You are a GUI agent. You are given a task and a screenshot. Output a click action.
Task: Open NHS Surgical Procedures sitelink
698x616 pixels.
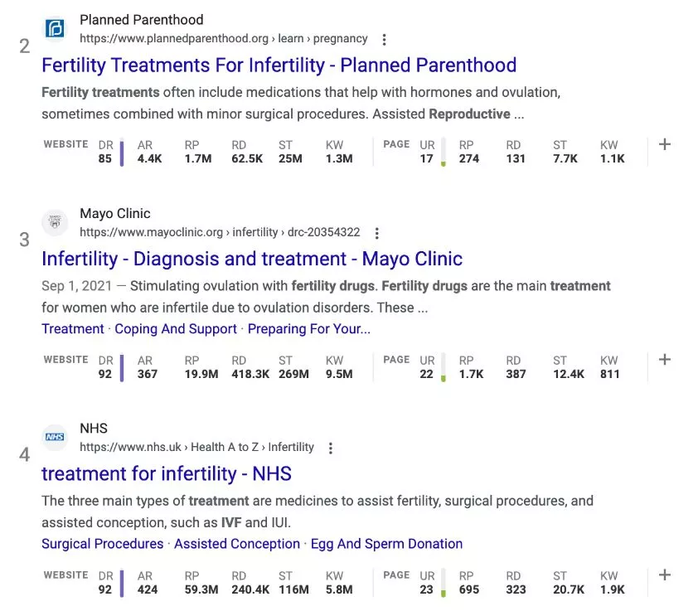103,544
